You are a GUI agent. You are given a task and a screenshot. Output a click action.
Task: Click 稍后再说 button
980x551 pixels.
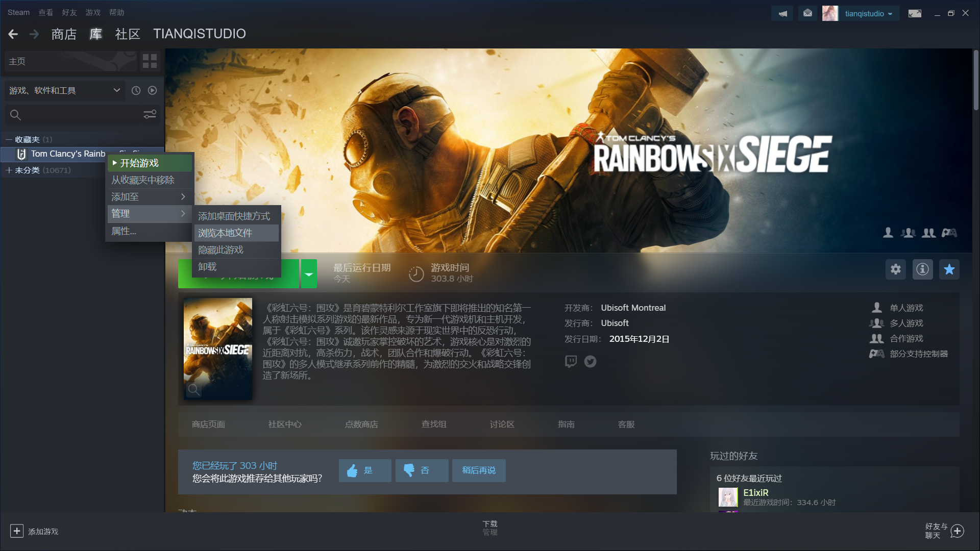(x=479, y=470)
